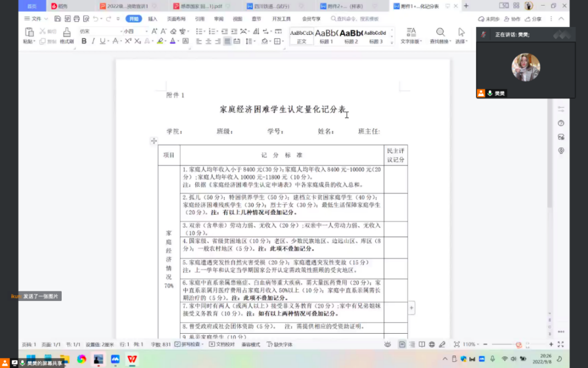The image size is (588, 368).
Task: Center-align text using alignment icon
Action: click(209, 41)
